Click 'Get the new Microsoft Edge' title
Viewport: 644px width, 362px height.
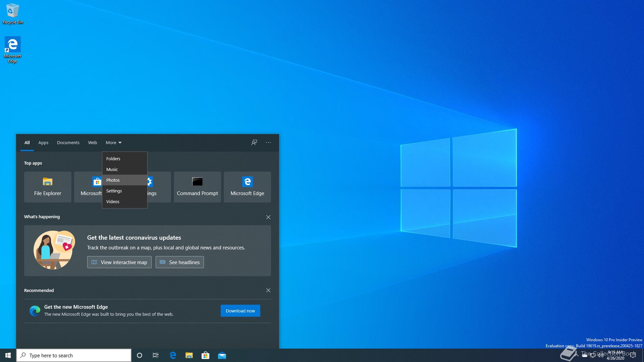tap(76, 307)
